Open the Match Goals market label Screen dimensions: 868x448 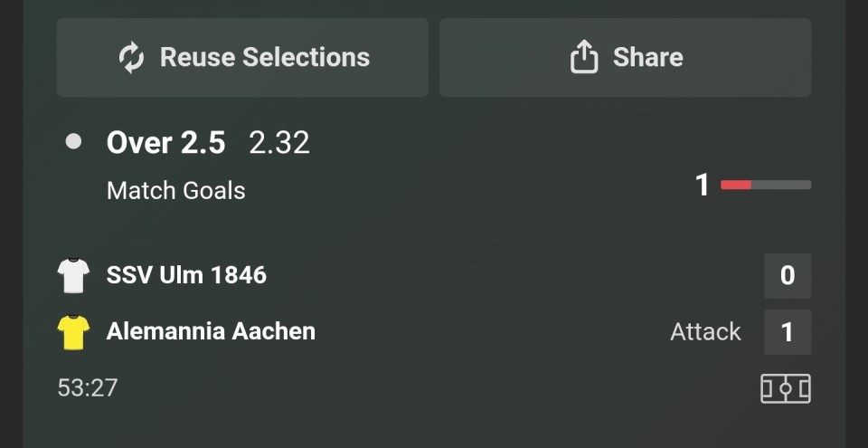[175, 190]
